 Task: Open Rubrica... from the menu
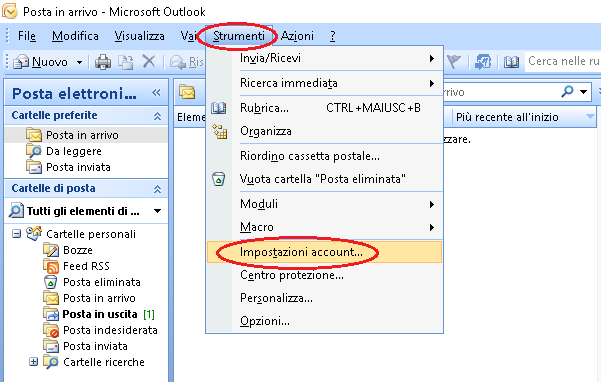click(324, 108)
